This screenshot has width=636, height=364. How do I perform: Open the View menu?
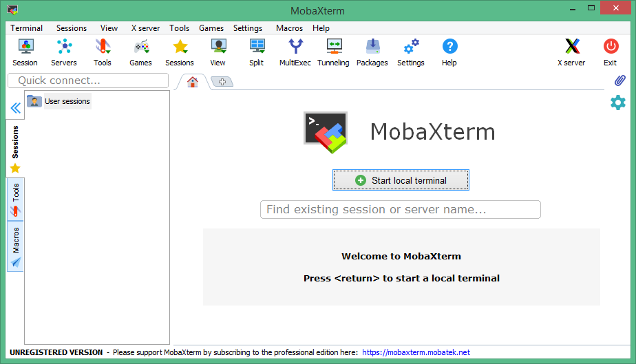pyautogui.click(x=109, y=28)
